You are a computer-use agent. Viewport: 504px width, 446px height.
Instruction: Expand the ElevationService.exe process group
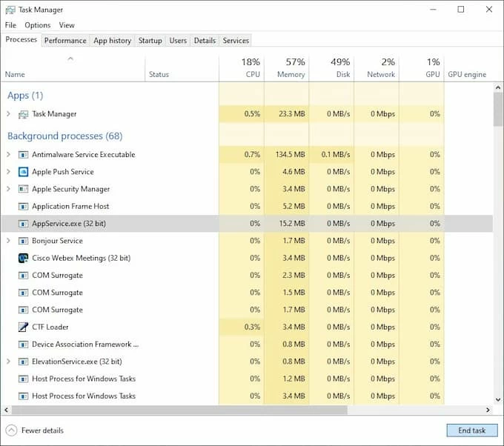pos(8,362)
